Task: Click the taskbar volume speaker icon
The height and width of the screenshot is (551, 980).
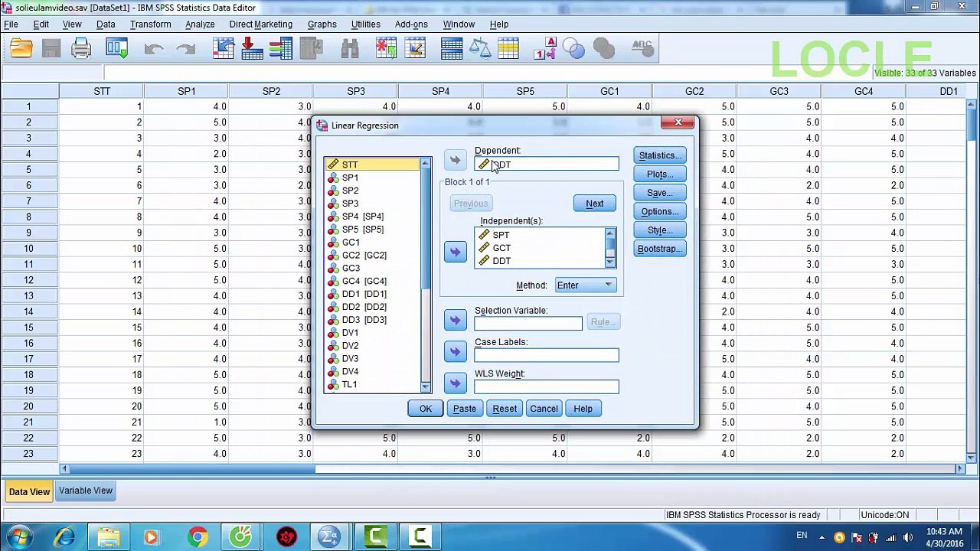Action: click(x=909, y=536)
